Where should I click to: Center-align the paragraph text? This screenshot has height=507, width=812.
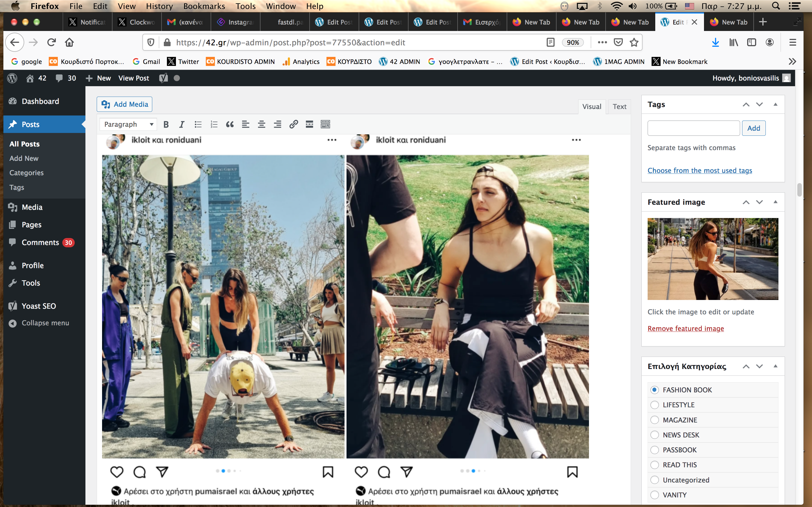point(261,124)
